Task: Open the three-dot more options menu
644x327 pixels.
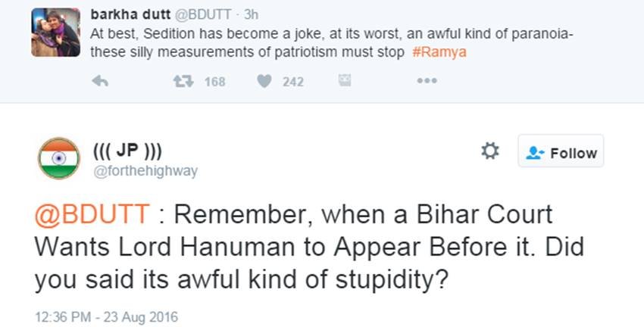Action: (x=427, y=81)
